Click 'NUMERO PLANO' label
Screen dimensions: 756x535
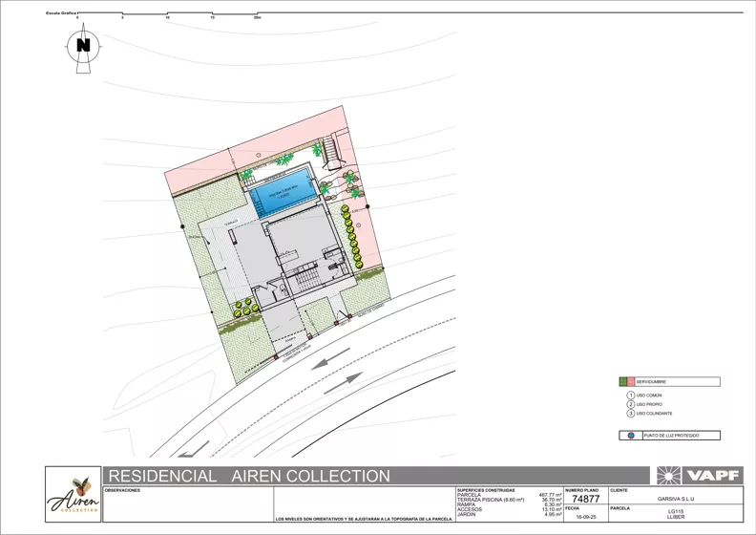tap(581, 491)
